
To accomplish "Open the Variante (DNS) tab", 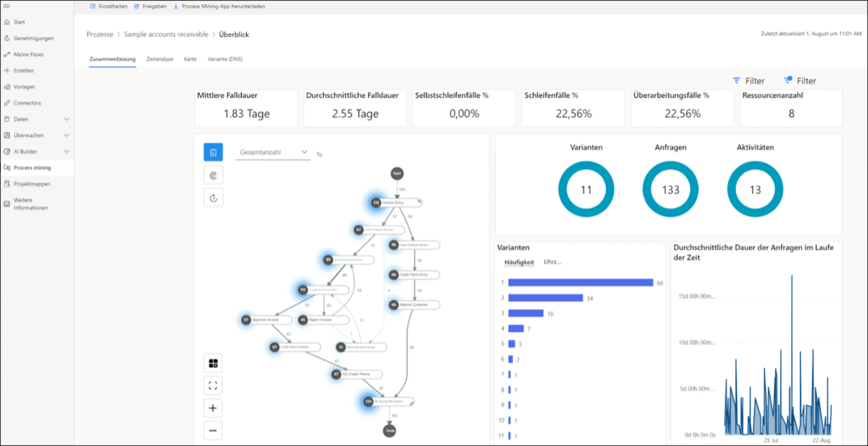I will (225, 59).
